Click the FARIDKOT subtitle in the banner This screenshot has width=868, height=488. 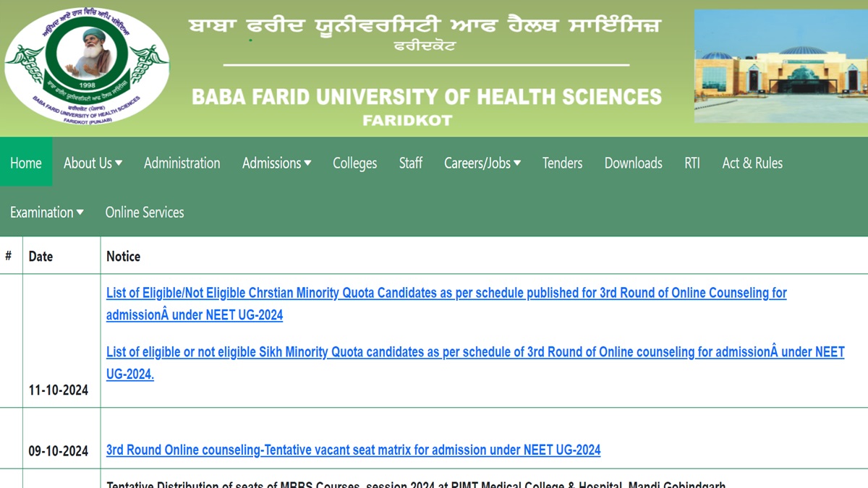coord(407,120)
